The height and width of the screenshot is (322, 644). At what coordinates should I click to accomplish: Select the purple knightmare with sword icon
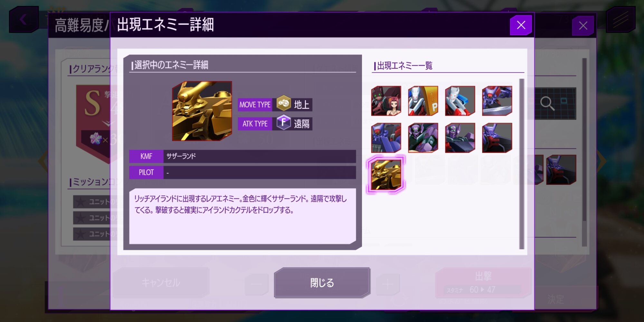pyautogui.click(x=497, y=101)
